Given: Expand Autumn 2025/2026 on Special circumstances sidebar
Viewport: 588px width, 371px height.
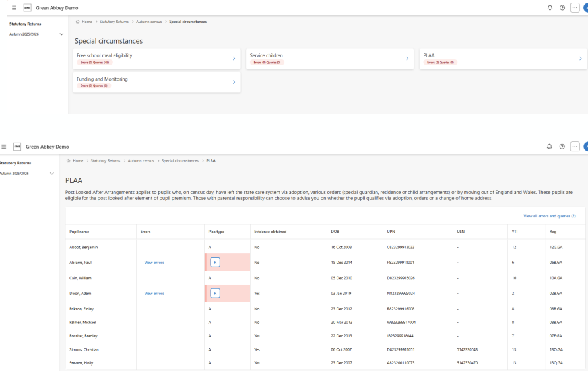Looking at the screenshot, I should click(61, 34).
